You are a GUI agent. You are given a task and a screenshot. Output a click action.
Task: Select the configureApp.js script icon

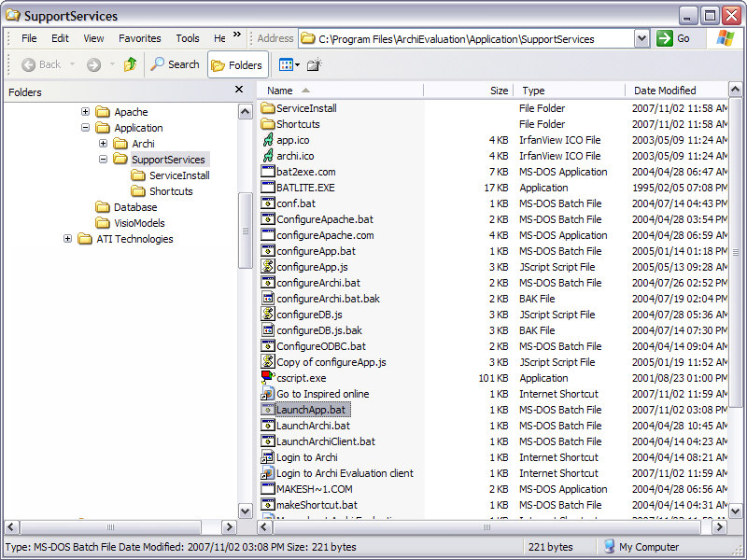(268, 267)
